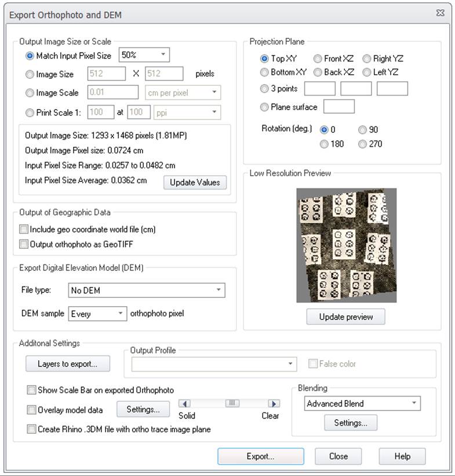Toggle the Overlay model data checkbox
The height and width of the screenshot is (476, 455).
pos(32,410)
